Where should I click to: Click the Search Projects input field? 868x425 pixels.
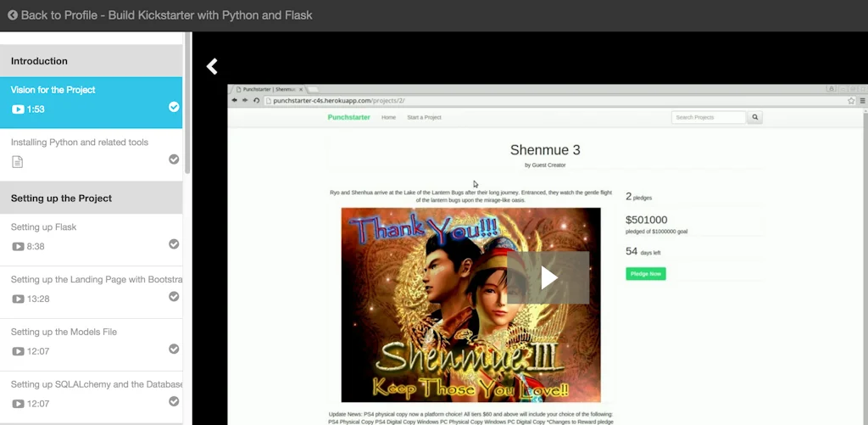(709, 117)
